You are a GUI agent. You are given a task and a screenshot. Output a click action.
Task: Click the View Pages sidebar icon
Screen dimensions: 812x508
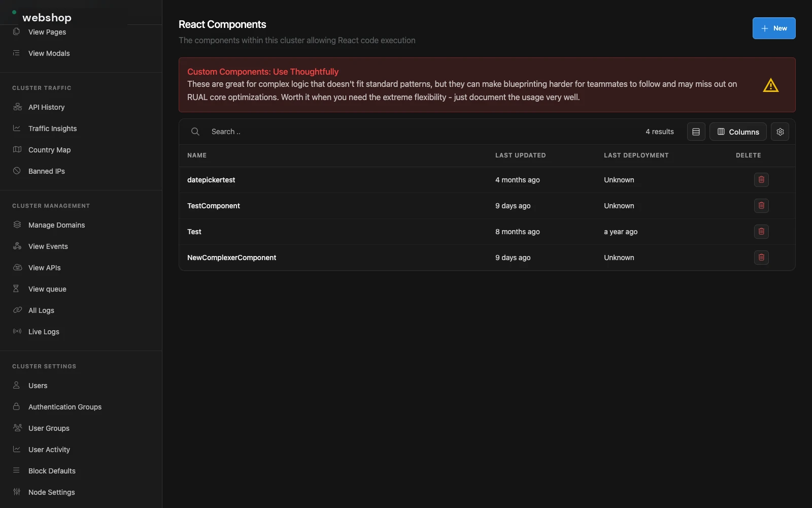(x=16, y=32)
